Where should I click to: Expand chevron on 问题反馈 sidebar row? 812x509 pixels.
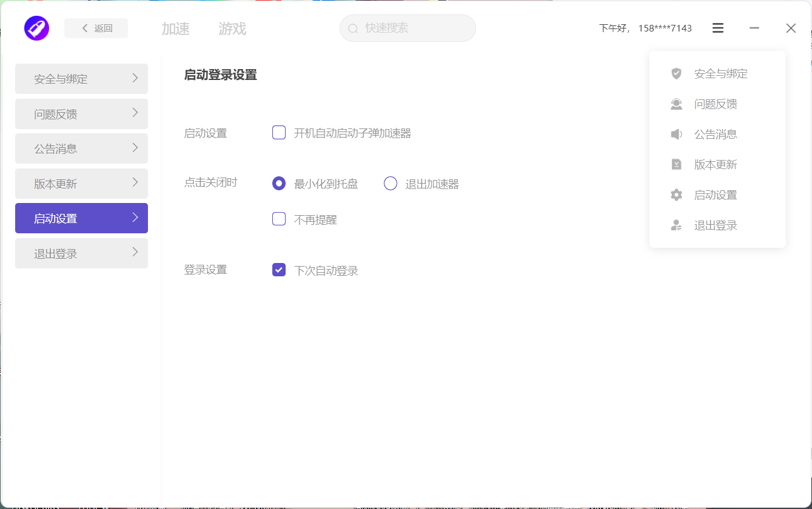[x=135, y=113]
